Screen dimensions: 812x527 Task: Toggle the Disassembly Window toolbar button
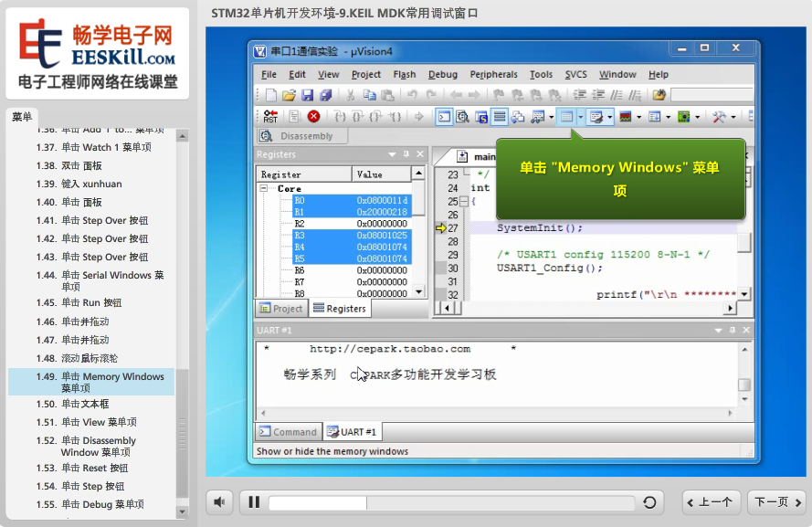pos(462,117)
